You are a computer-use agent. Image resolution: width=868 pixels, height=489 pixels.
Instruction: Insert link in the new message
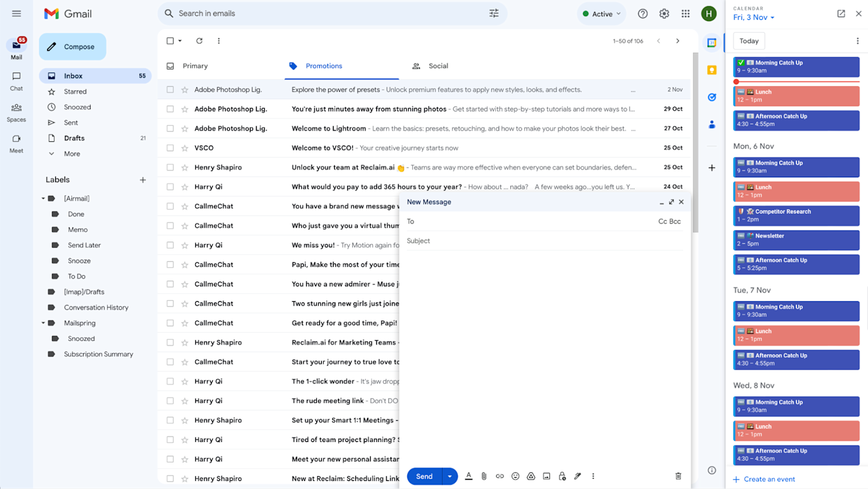(x=500, y=476)
